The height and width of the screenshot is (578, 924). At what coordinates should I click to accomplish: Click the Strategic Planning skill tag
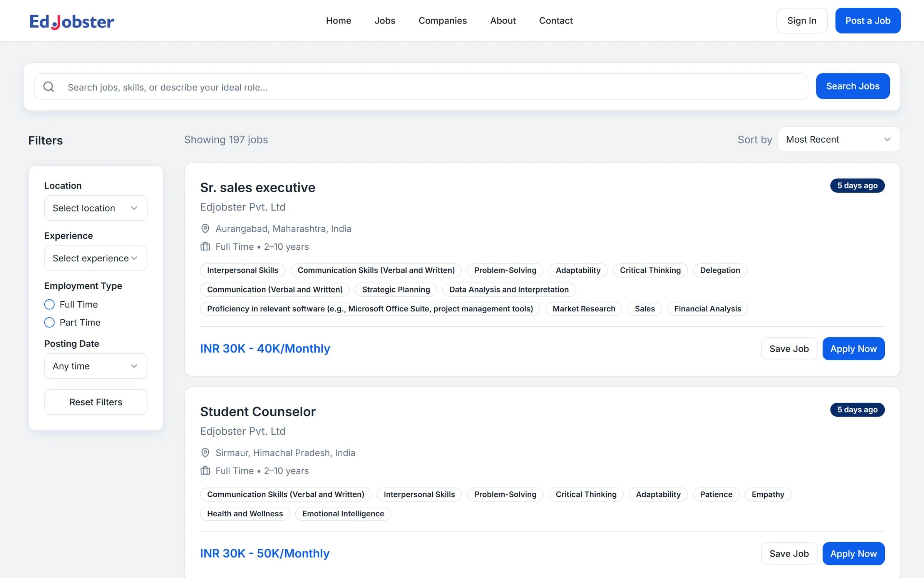click(396, 290)
